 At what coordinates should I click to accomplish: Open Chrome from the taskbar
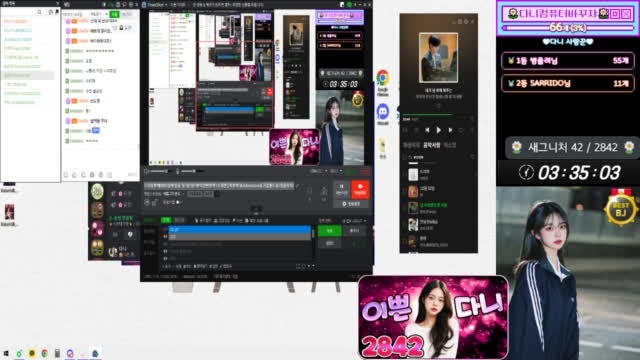tap(44, 353)
